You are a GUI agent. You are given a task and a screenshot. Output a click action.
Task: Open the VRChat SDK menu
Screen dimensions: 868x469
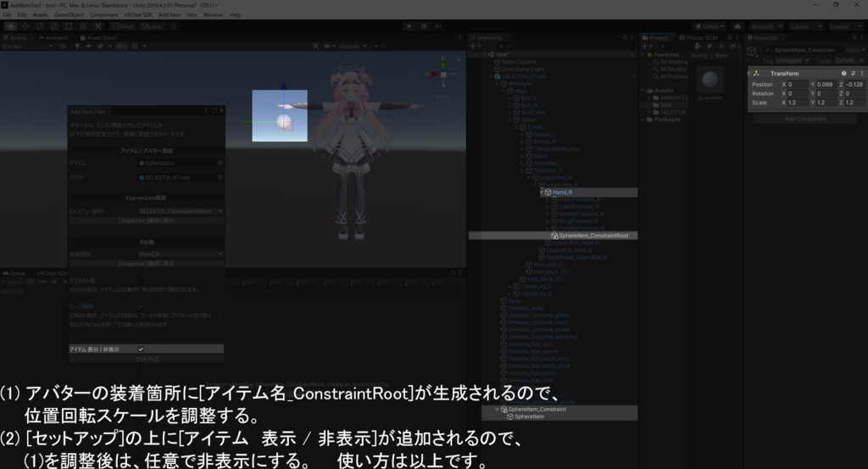[x=138, y=15]
